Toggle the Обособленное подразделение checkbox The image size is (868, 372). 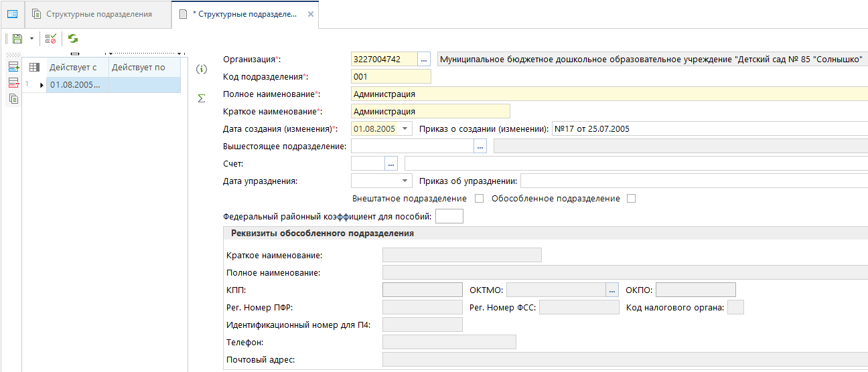tap(631, 199)
